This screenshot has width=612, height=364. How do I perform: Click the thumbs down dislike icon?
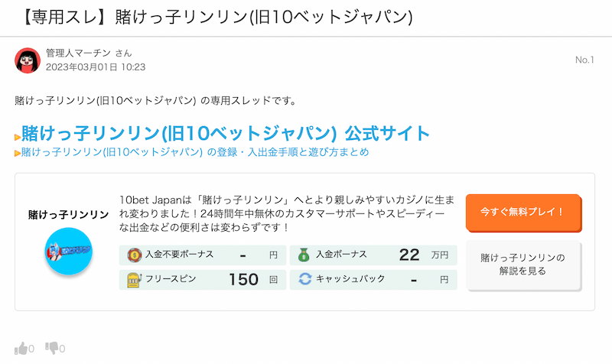(x=52, y=348)
